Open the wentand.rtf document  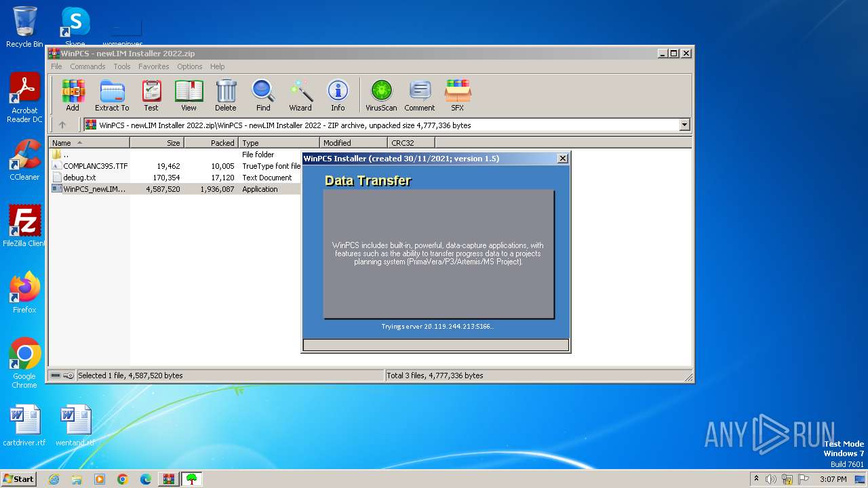pos(75,426)
